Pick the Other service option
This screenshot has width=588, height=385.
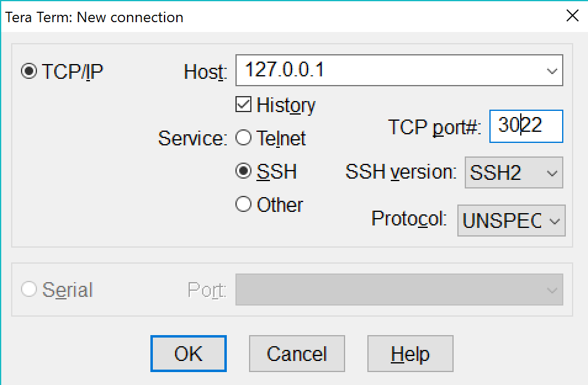[x=243, y=204]
